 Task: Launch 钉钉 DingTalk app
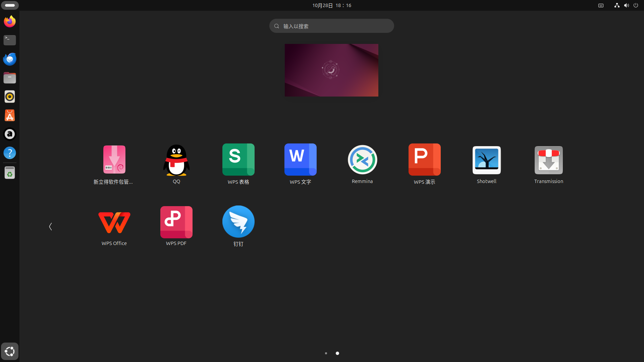[x=238, y=226]
